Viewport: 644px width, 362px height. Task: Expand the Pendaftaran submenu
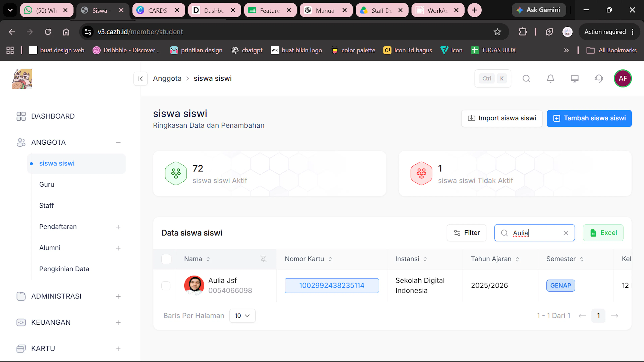click(x=118, y=227)
